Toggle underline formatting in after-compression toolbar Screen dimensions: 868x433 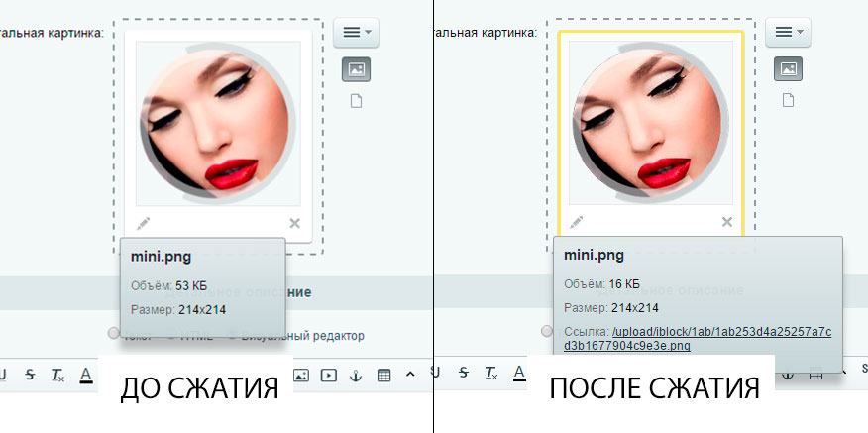[x=436, y=373]
